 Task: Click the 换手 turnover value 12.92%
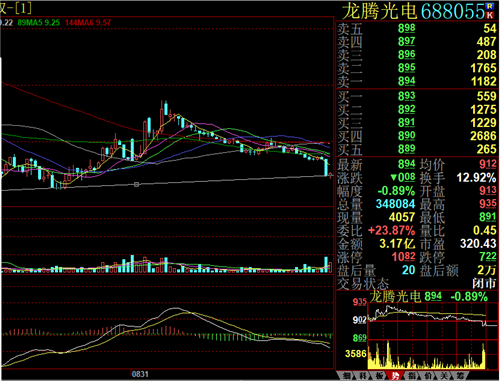tap(476, 178)
